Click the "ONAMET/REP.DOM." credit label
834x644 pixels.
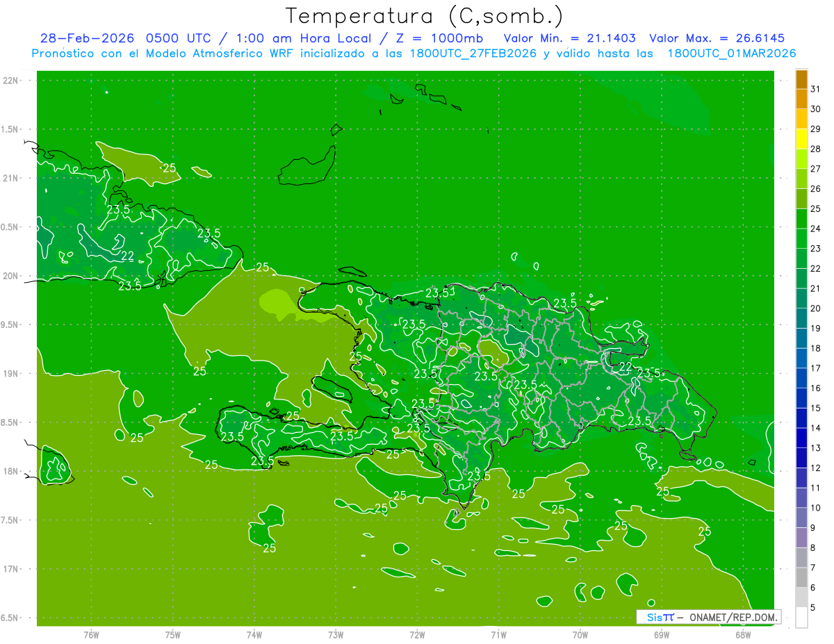pyautogui.click(x=734, y=617)
